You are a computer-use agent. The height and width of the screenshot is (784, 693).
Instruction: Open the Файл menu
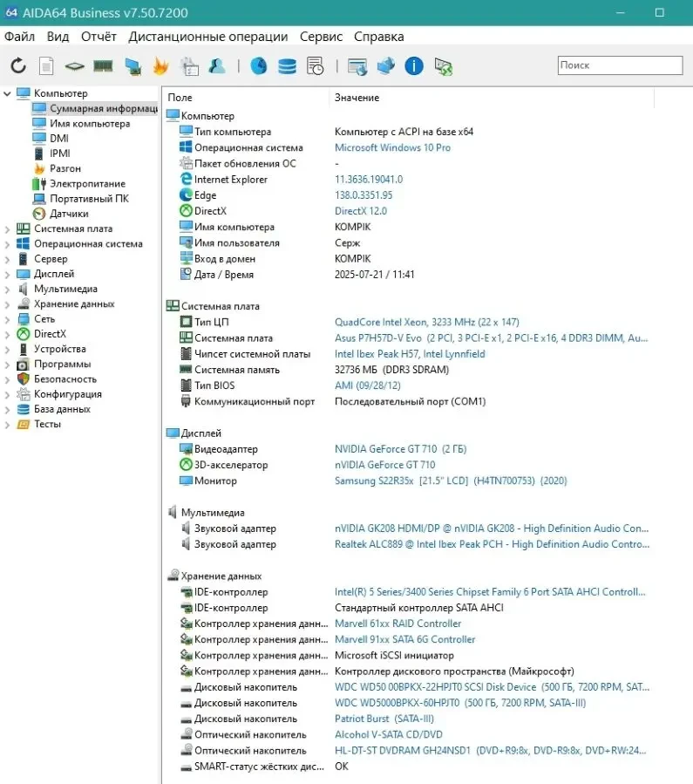coord(19,37)
